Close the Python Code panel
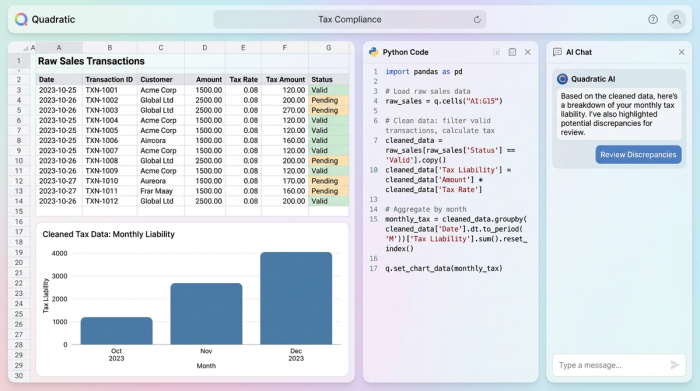This screenshot has width=700, height=391. (528, 52)
